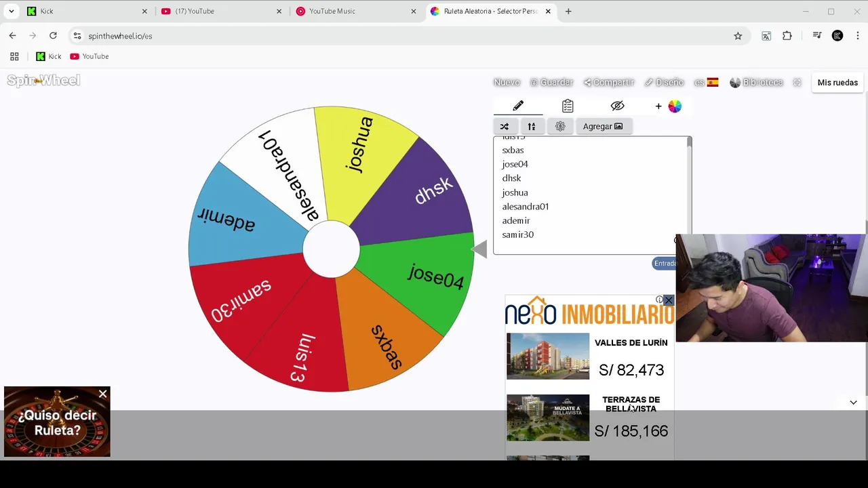Open a new browser tab
The image size is (868, 488).
click(x=568, y=12)
